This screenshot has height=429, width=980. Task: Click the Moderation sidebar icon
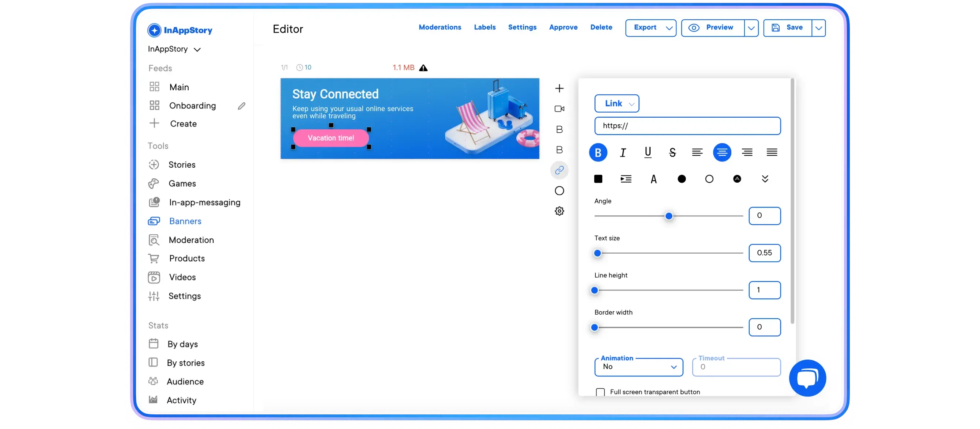point(154,240)
